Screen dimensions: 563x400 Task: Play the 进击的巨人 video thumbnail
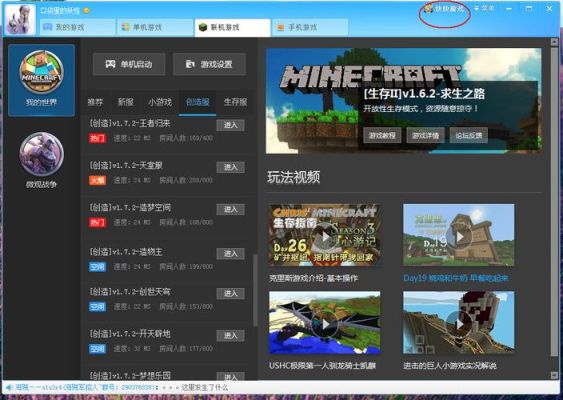459,322
